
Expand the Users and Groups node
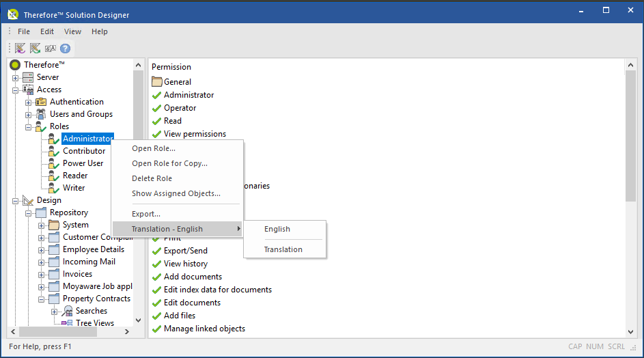point(28,115)
